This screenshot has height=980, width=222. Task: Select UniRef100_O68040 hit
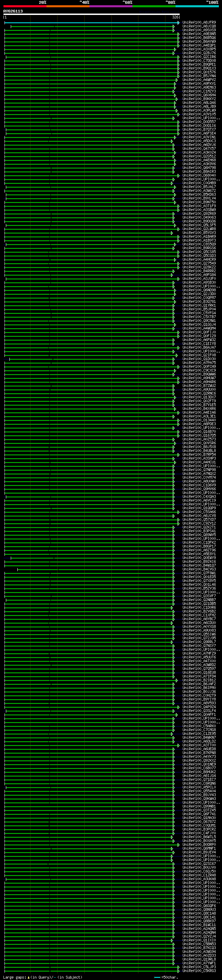click(199, 175)
